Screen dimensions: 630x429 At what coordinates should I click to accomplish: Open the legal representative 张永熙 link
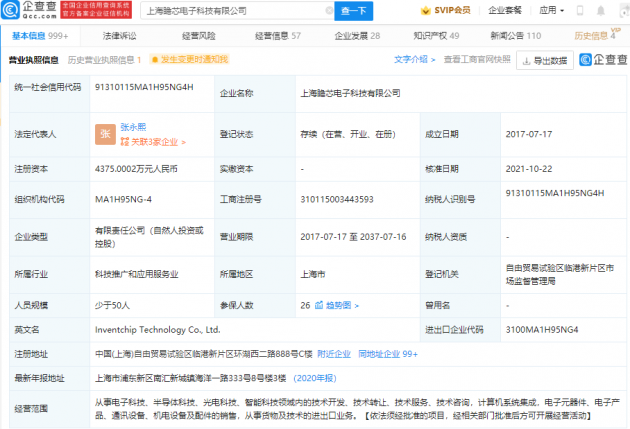[133, 127]
